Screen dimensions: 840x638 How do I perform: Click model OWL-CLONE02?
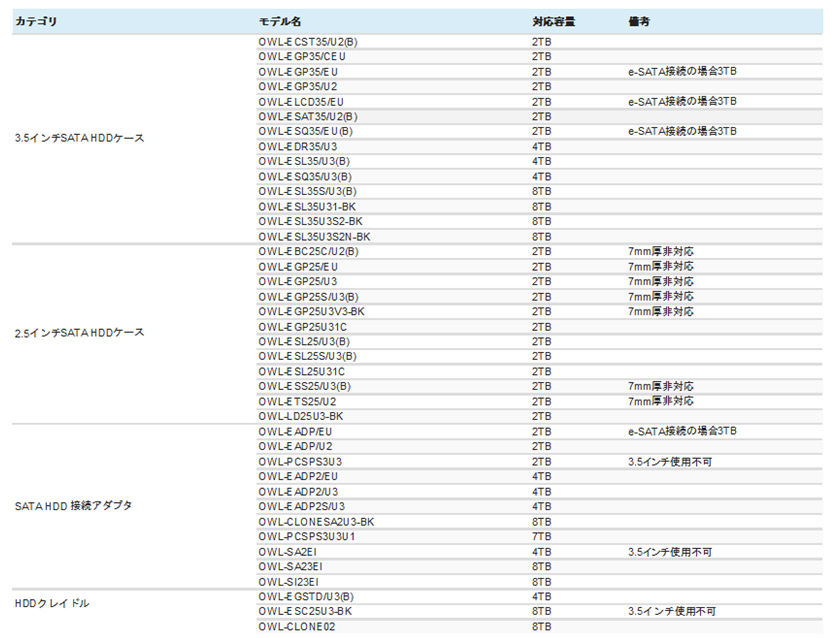(297, 627)
